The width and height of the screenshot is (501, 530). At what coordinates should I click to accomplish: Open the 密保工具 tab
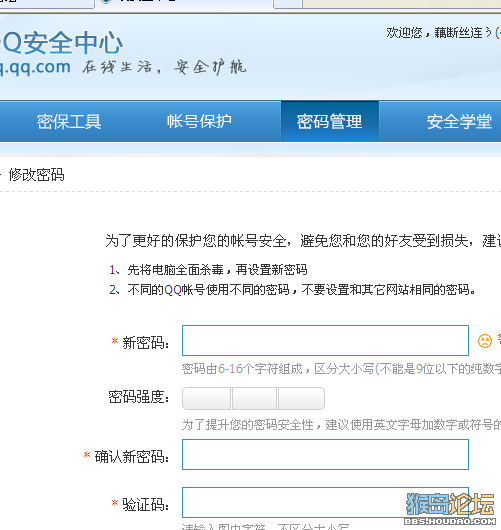tap(69, 122)
